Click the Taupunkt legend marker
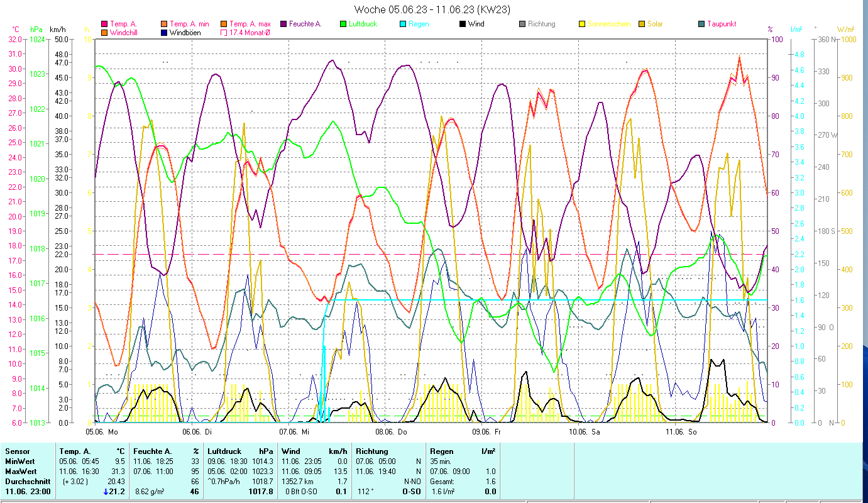868x503 pixels. 701,25
